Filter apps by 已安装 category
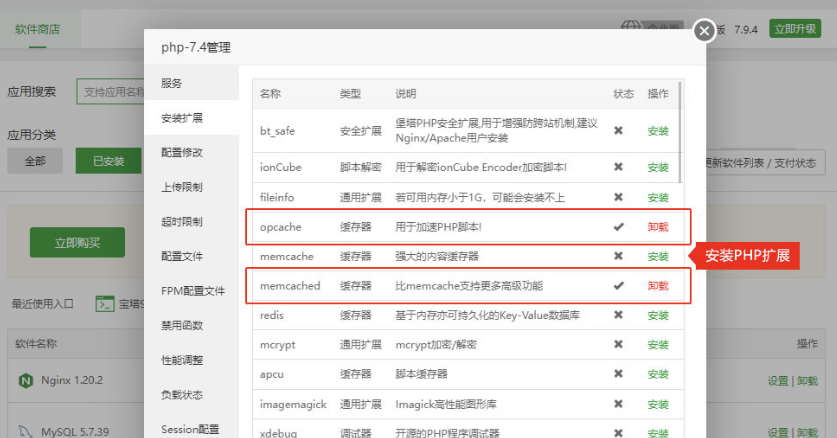 pos(108,161)
